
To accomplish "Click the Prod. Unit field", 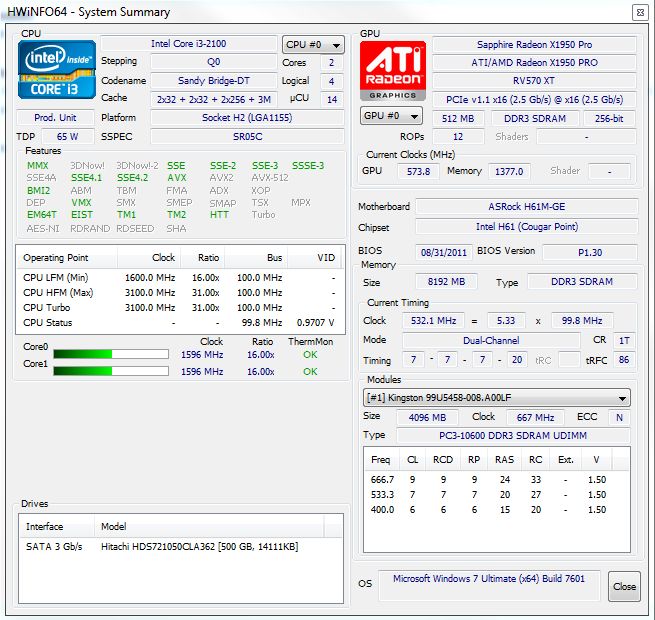I will 55,118.
